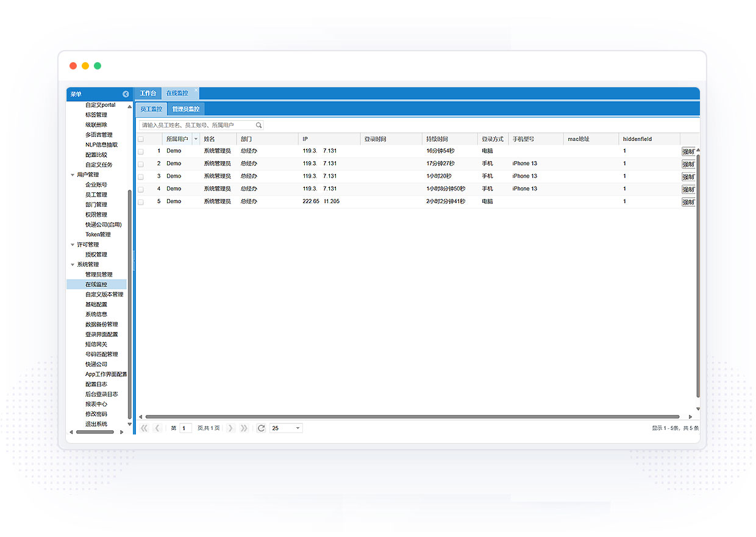
Task: Click the sidebar scroll-left arrow
Action: [x=71, y=432]
